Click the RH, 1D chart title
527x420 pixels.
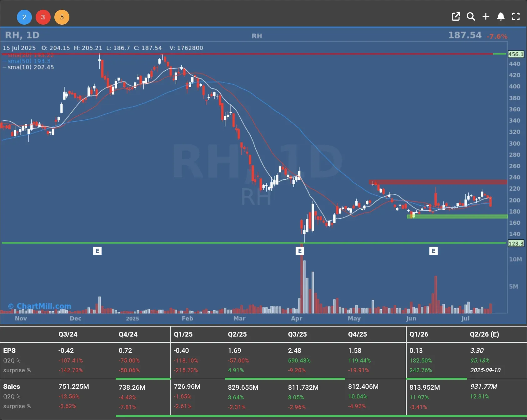click(x=22, y=35)
